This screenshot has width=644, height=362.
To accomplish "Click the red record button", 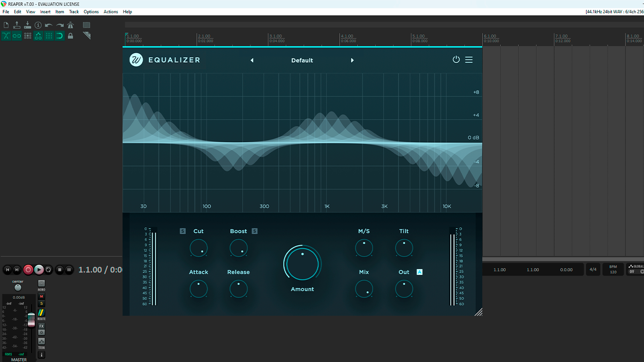I will [28, 270].
